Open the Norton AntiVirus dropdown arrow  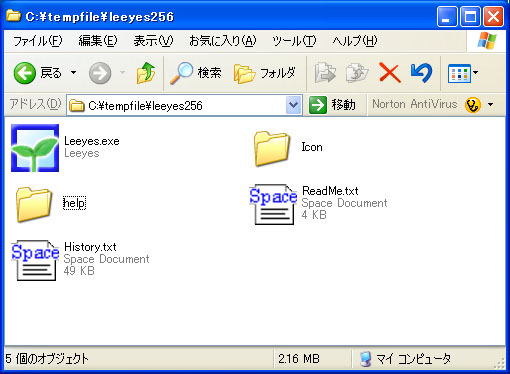coord(490,105)
